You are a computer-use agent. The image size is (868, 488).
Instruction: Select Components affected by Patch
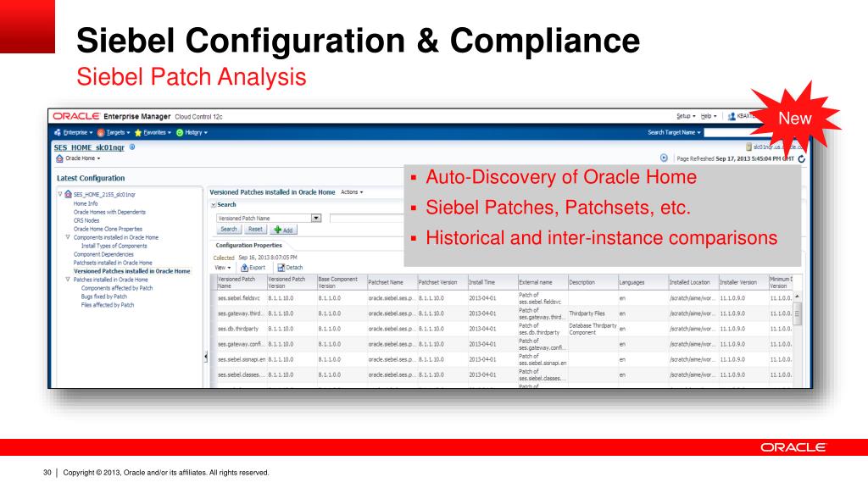click(117, 288)
